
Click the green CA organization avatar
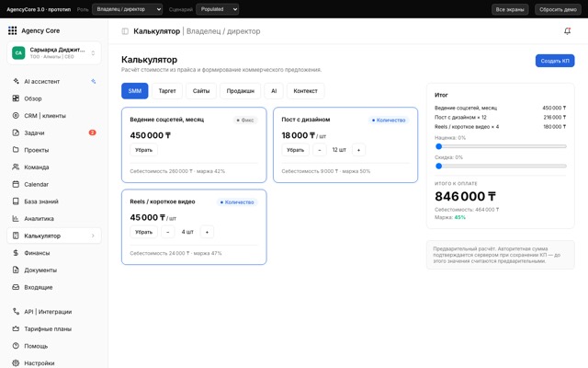point(18,52)
